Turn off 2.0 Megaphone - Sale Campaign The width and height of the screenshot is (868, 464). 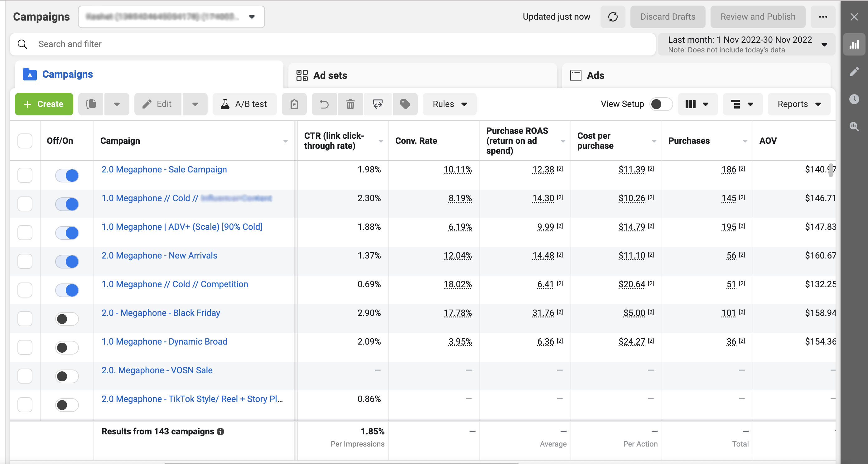67,176
